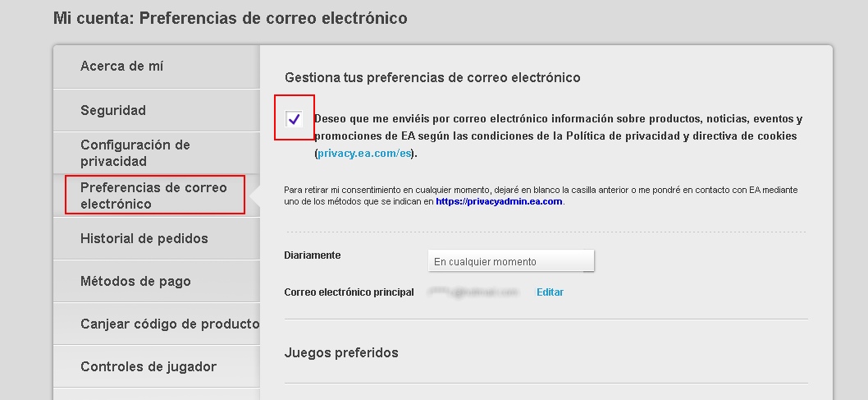
Task: Click the Correo electrónico principal label
Action: [x=349, y=292]
